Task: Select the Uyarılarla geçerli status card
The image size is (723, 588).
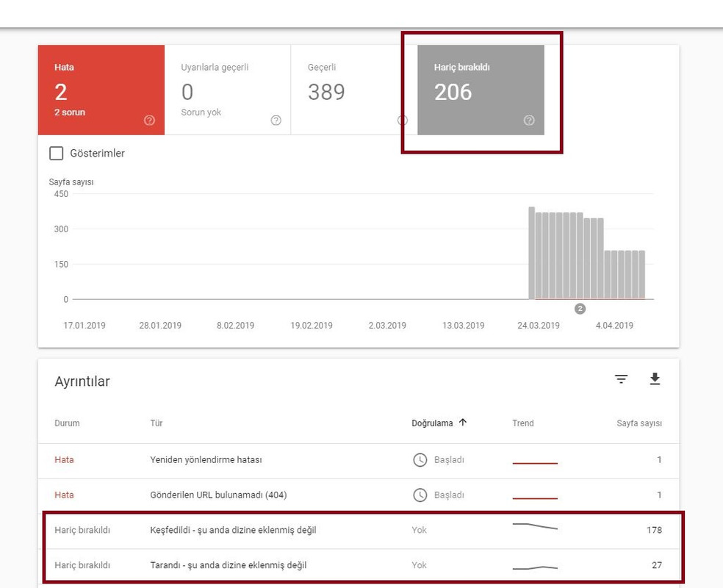Action: point(228,90)
